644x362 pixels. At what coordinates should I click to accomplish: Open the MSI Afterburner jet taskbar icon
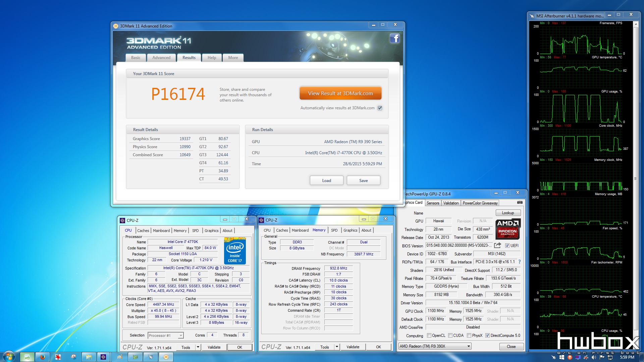[150, 357]
